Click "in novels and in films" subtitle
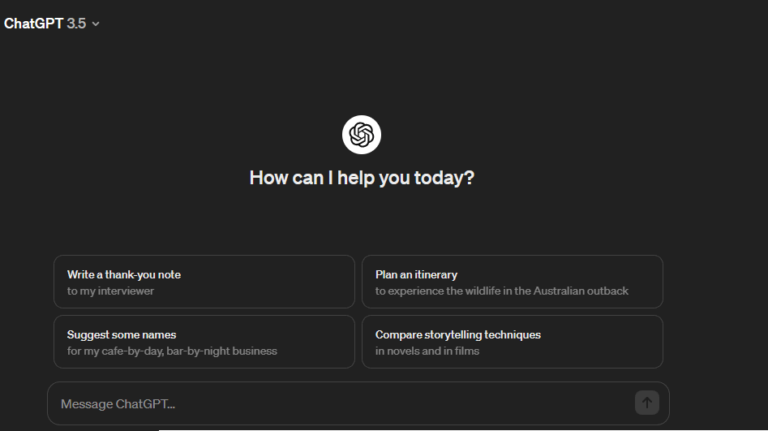 (x=427, y=351)
